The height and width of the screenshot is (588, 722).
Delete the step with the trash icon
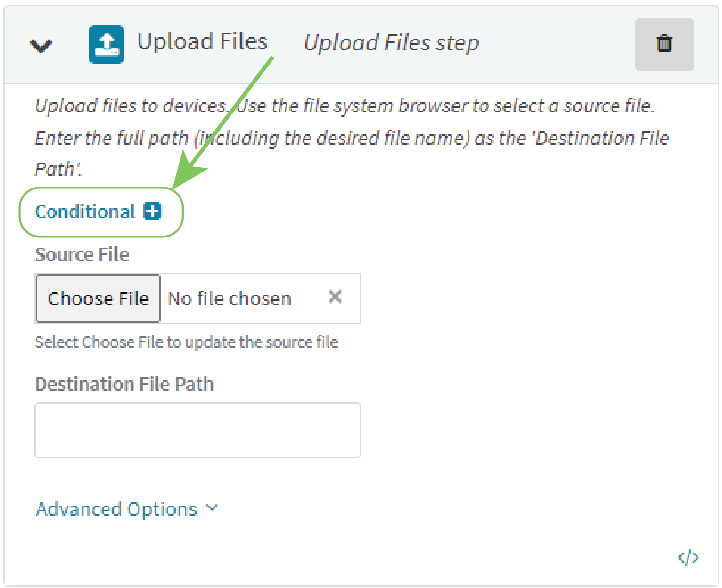[664, 44]
